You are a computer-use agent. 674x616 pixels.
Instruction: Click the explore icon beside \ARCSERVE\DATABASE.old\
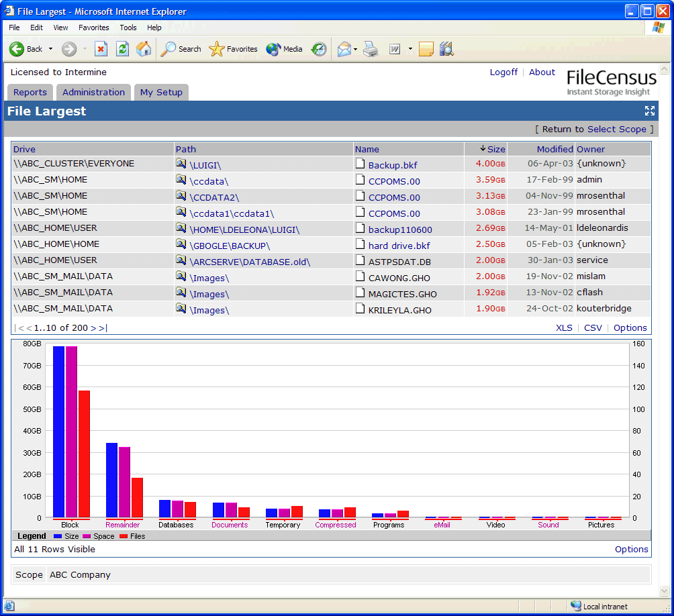point(181,260)
